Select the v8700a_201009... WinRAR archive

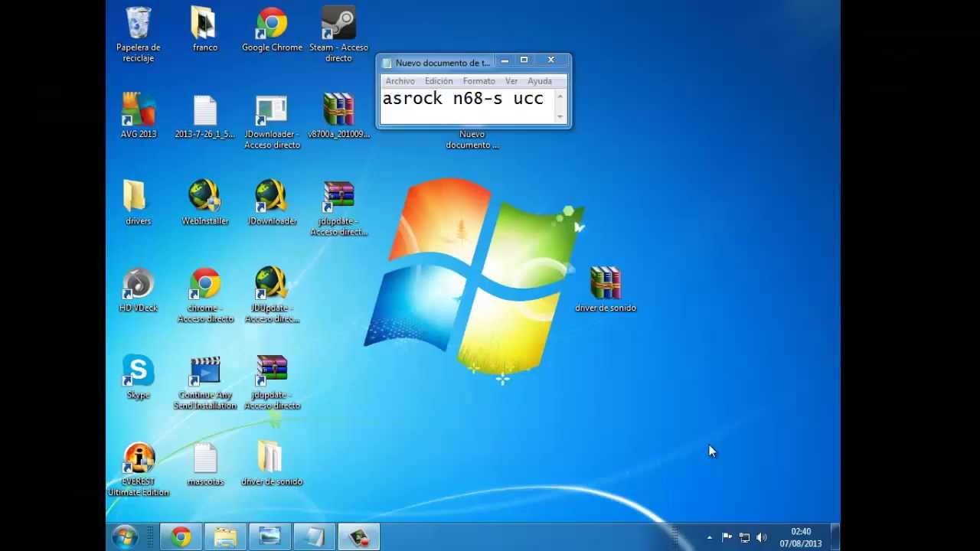(338, 116)
